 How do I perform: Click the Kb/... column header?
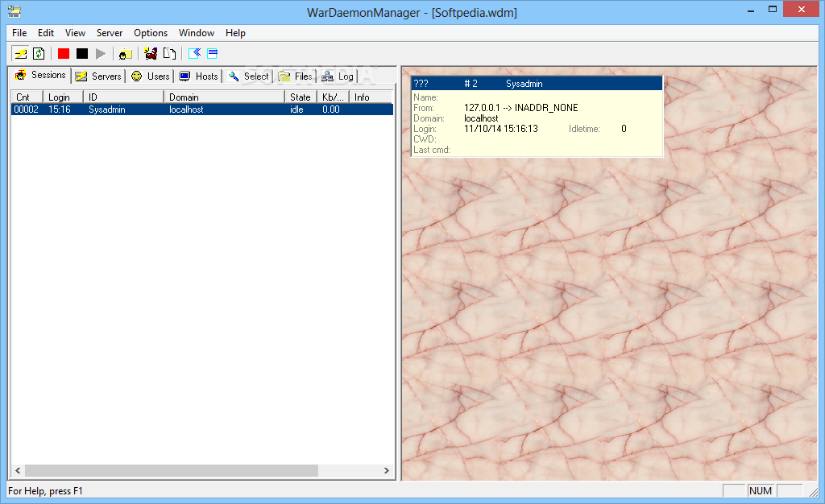tap(333, 97)
